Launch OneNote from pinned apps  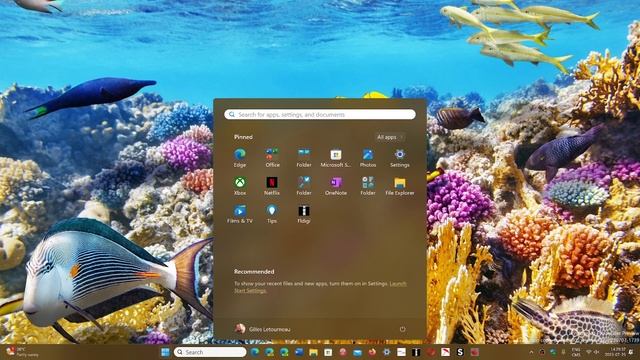click(336, 186)
